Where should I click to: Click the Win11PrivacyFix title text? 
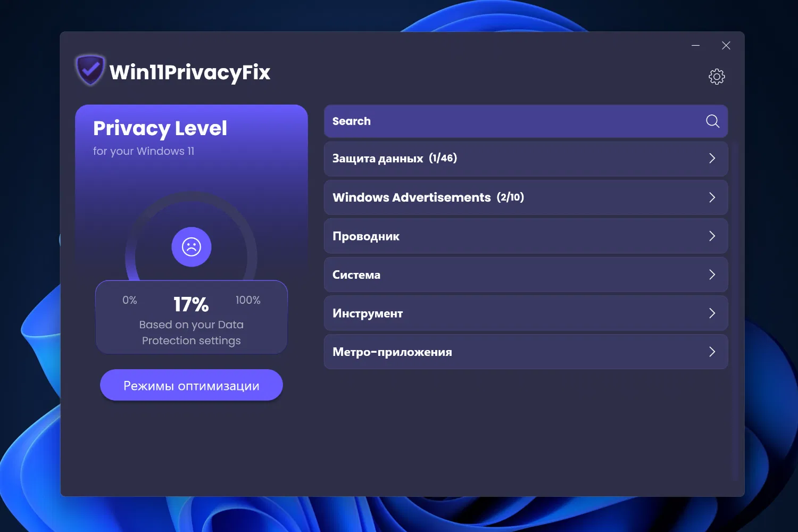click(190, 72)
